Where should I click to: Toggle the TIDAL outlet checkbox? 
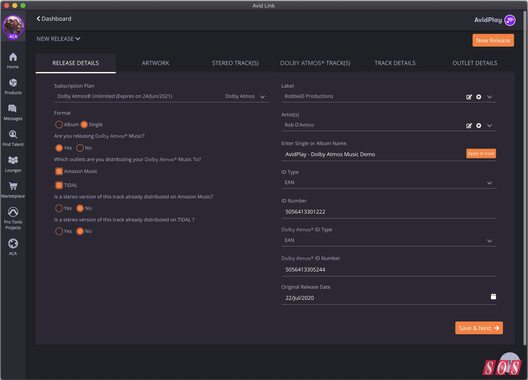point(59,185)
